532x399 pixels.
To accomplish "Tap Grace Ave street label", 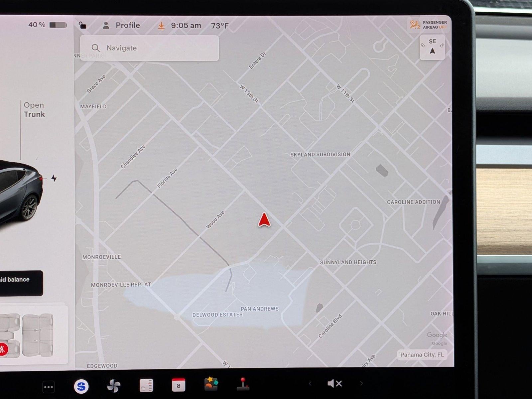I will [96, 84].
